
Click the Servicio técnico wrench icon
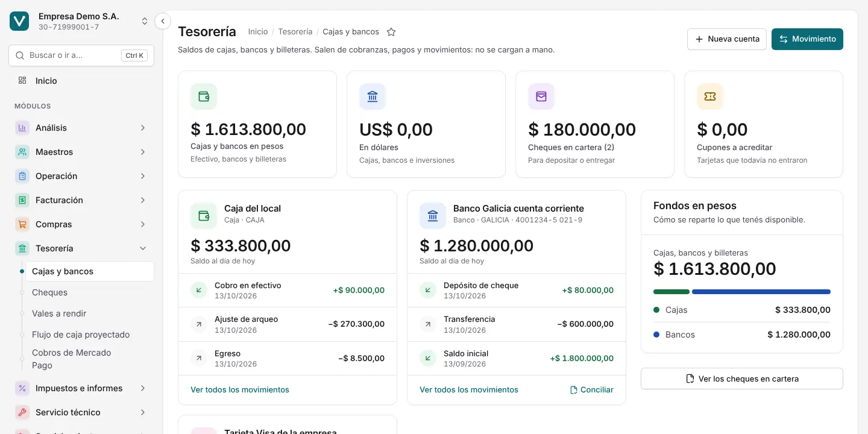point(22,412)
